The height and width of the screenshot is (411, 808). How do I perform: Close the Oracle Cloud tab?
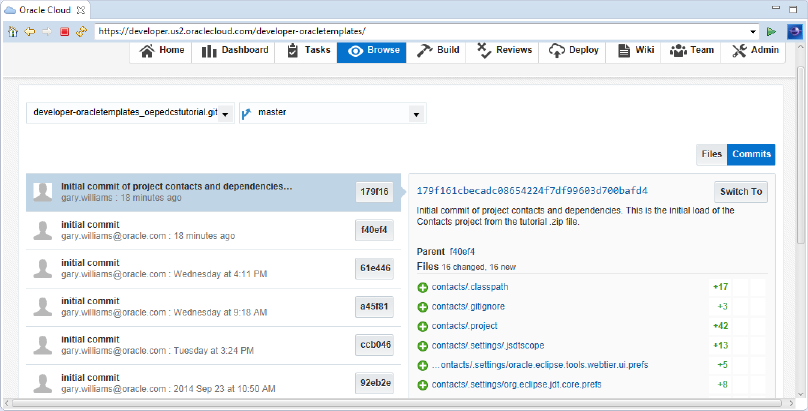tap(80, 10)
